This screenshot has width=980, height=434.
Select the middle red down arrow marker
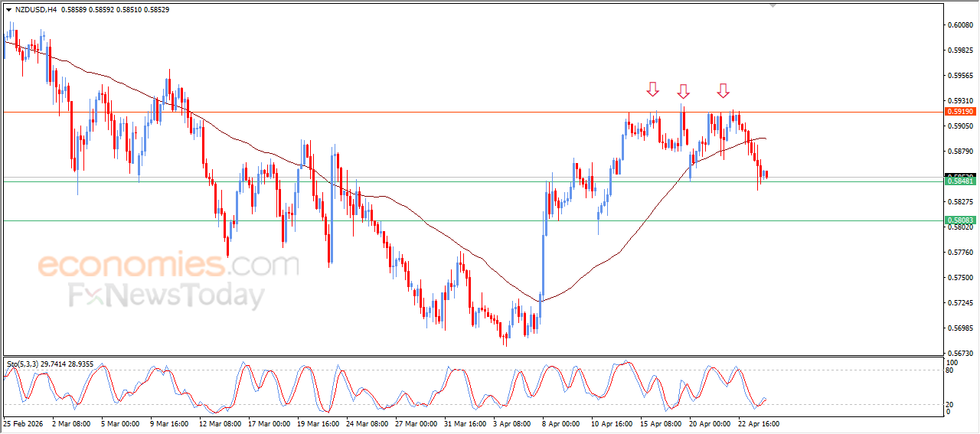[684, 92]
